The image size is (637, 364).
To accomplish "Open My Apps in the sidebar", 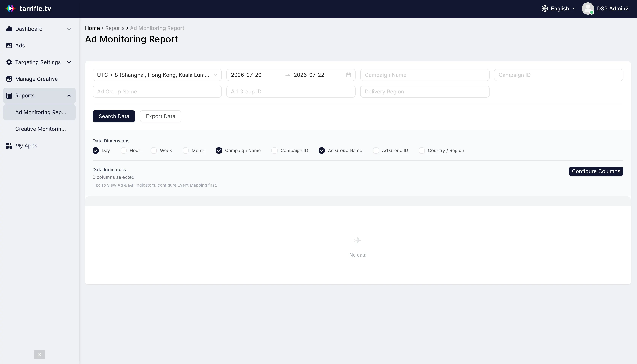I will tap(39, 146).
